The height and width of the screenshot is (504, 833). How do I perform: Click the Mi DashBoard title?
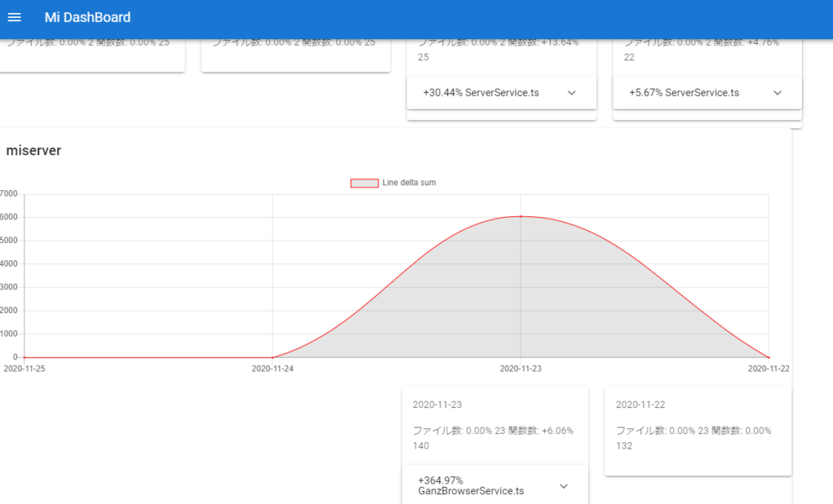pyautogui.click(x=87, y=18)
